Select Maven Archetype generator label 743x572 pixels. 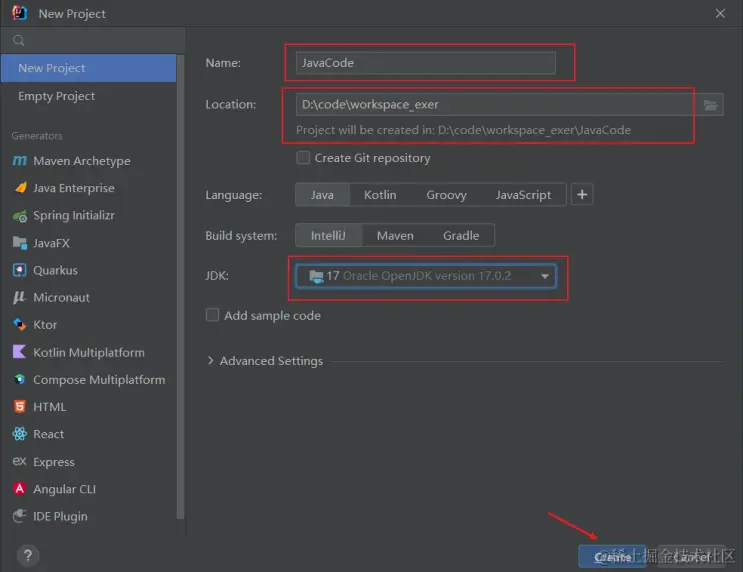point(82,161)
